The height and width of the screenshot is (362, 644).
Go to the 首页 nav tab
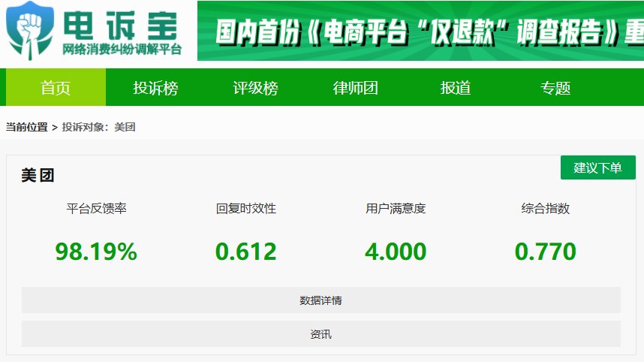(x=56, y=88)
